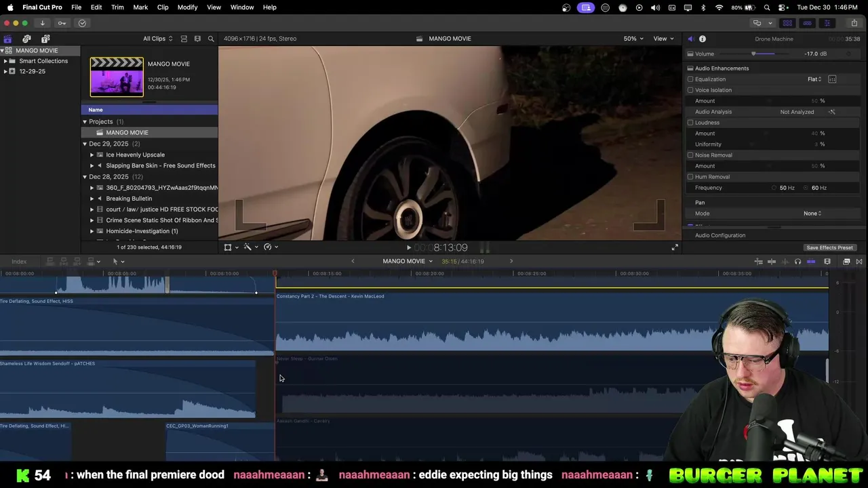
Task: Open MANGO MOVIE timeline title popup
Action: 408,262
